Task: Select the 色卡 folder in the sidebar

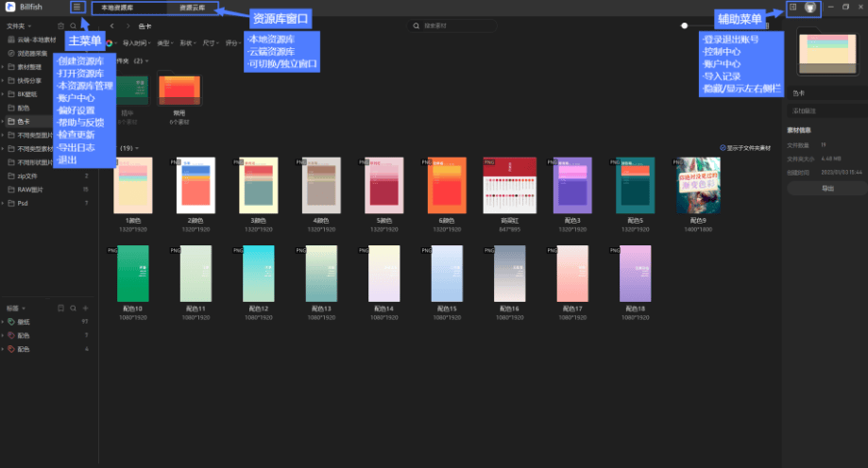Action: [x=25, y=122]
